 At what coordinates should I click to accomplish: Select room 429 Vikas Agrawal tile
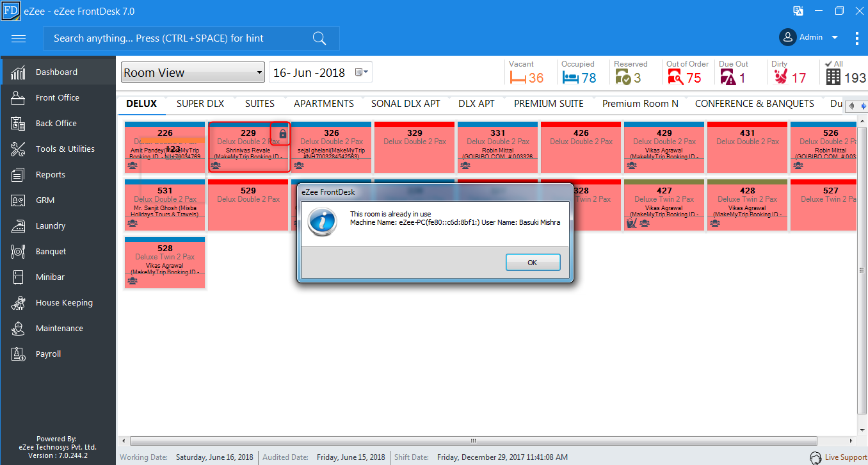[664, 147]
